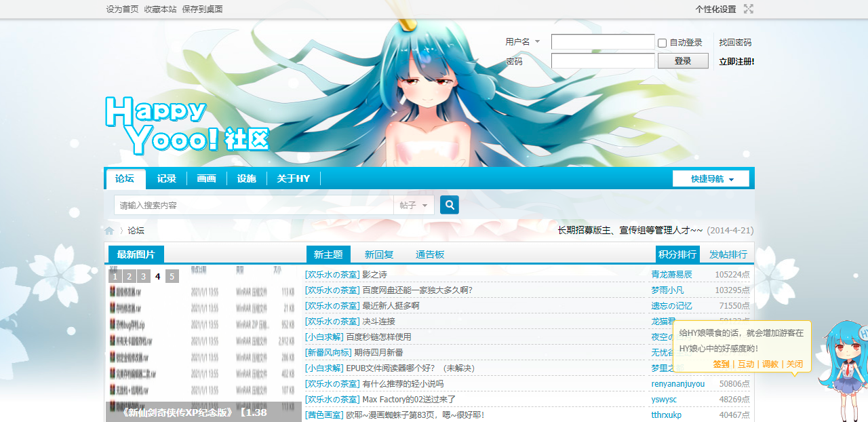Click 互动 in the mascot bubble
The width and height of the screenshot is (868, 422).
(746, 364)
